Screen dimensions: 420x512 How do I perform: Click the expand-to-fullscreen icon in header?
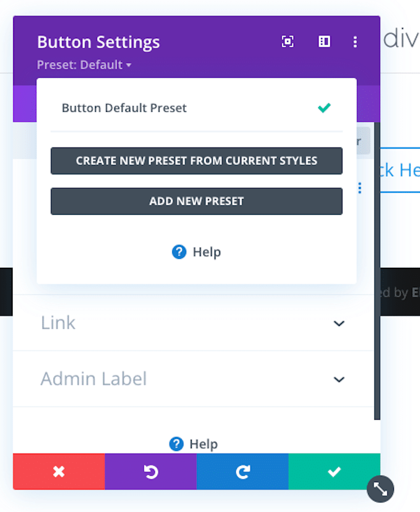[x=287, y=41]
